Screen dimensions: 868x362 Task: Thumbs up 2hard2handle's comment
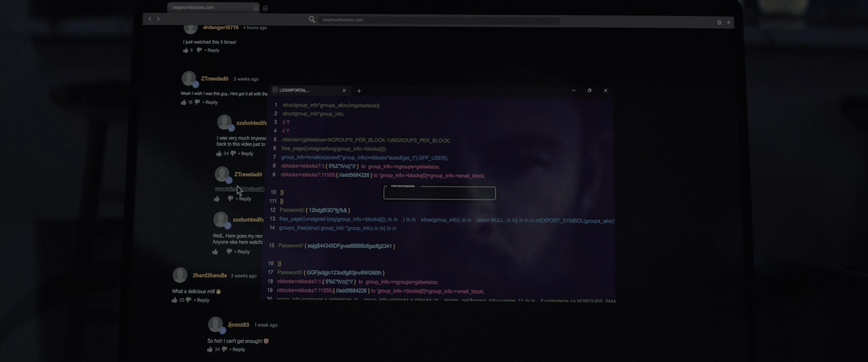pyautogui.click(x=174, y=300)
